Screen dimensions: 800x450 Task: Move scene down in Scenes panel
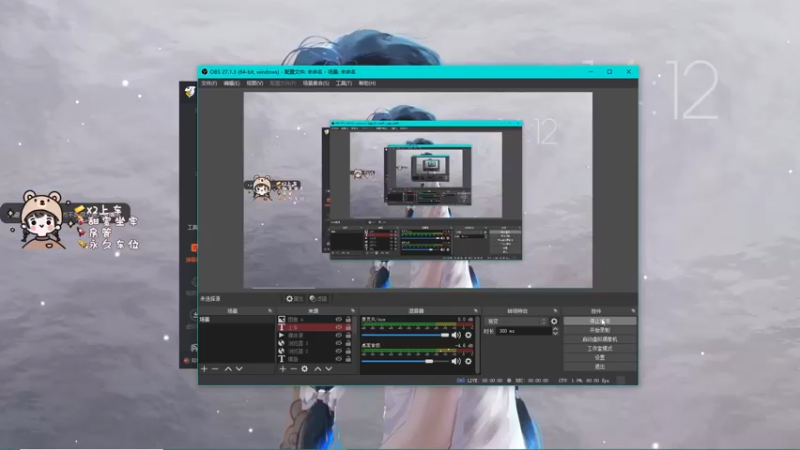[239, 368]
